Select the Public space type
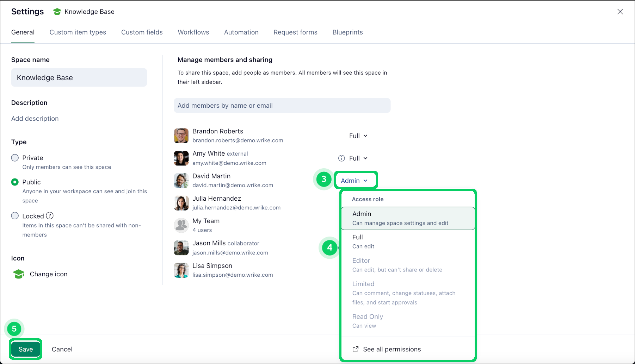635x364 pixels. [x=15, y=182]
